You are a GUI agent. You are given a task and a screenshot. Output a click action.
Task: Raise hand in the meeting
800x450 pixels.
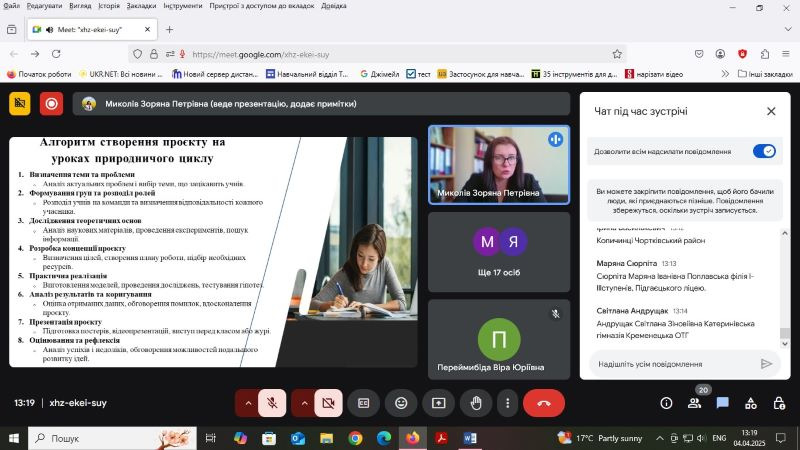pos(476,403)
